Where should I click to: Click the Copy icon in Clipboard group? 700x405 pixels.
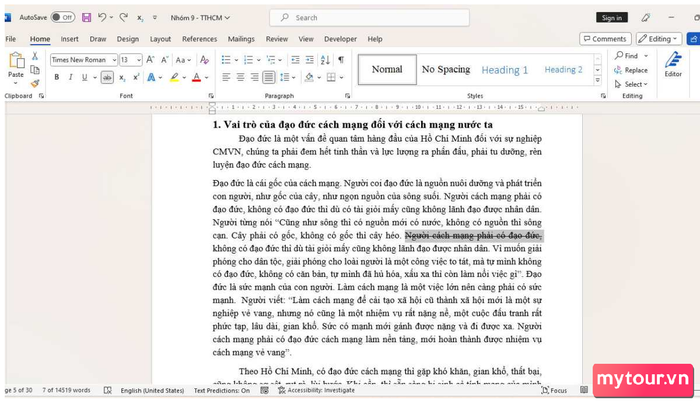(x=35, y=70)
